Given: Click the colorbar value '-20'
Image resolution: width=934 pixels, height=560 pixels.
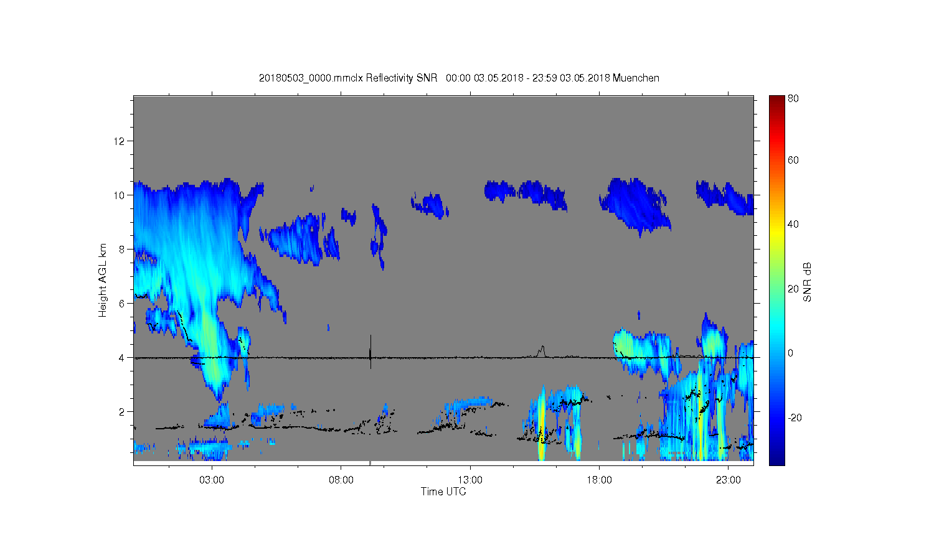Looking at the screenshot, I should (x=794, y=418).
